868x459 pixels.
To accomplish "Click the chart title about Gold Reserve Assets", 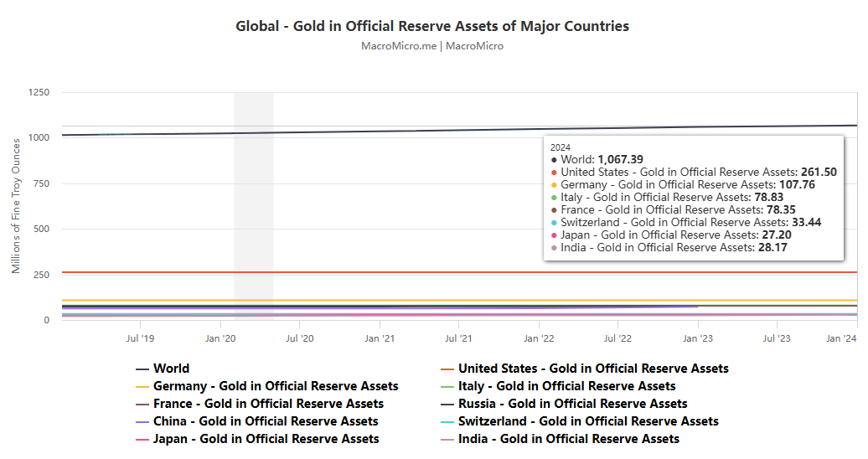I will 432,26.
